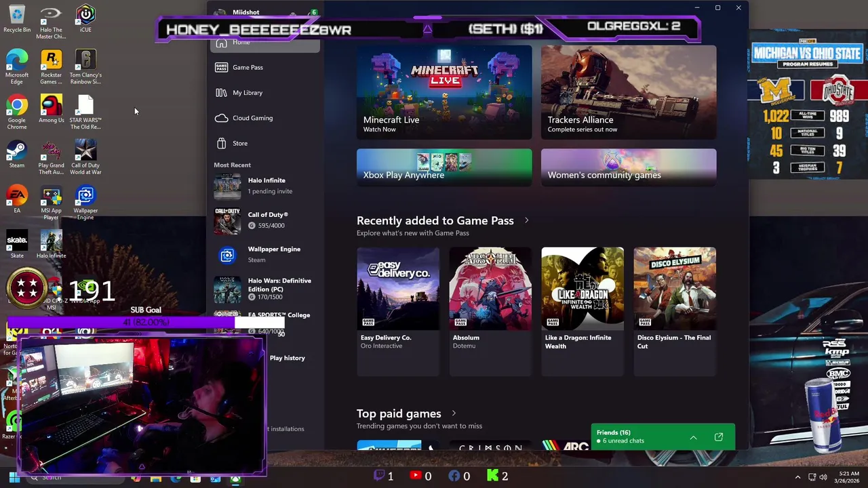Expand Recently added to Game Pass chevron
The width and height of the screenshot is (868, 488).
tap(526, 220)
